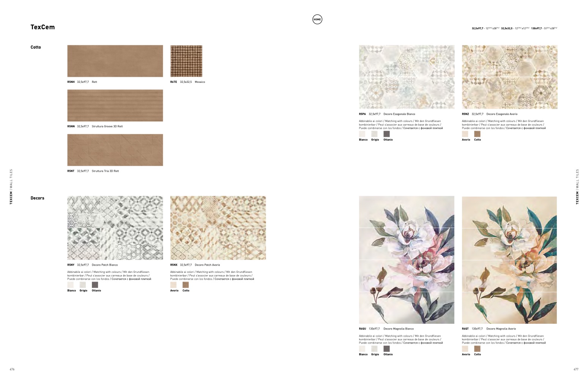Open the Decoro Patch Bianco image
The image size is (588, 380).
click(x=115, y=228)
